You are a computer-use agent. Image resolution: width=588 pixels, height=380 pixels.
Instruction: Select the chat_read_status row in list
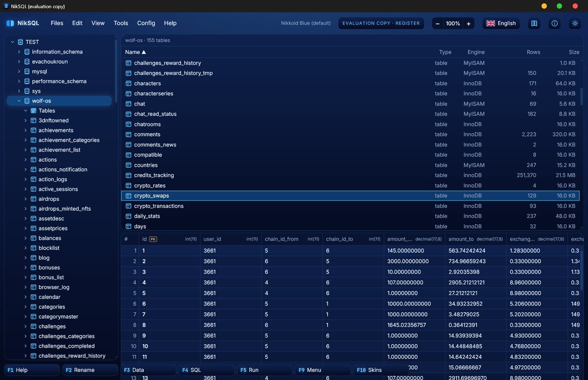350,114
